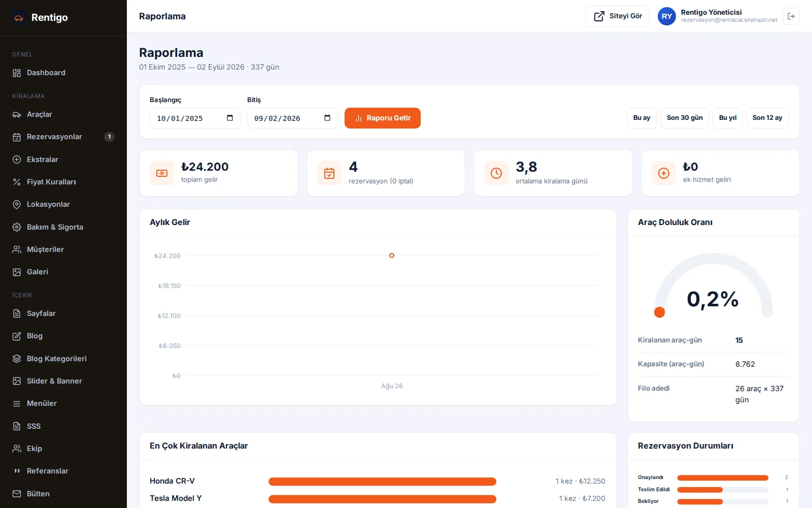Screen dimensions: 812x508
Task: Click the Honda CR-V vehicle name
Action: coord(172,481)
